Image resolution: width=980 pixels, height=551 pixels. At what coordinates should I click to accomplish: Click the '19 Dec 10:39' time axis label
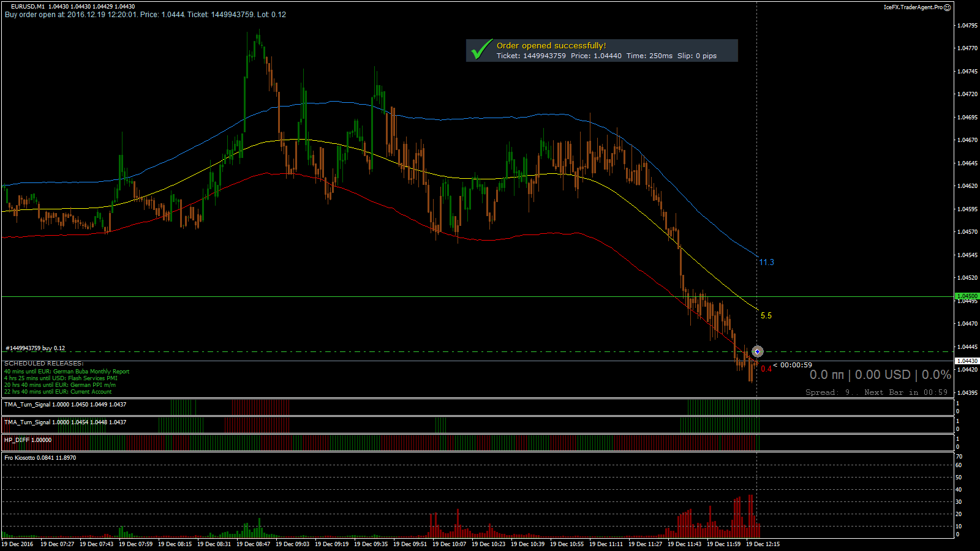(527, 544)
